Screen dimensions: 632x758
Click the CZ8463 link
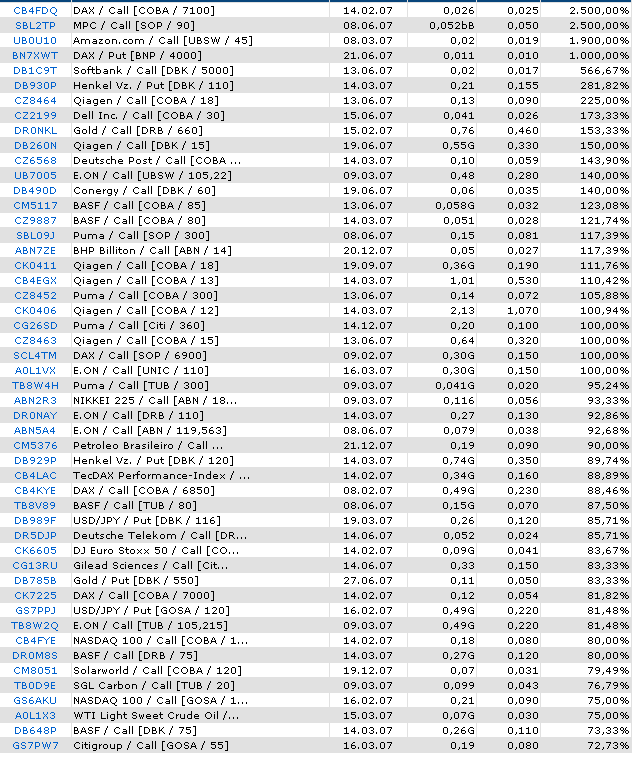(x=35, y=340)
